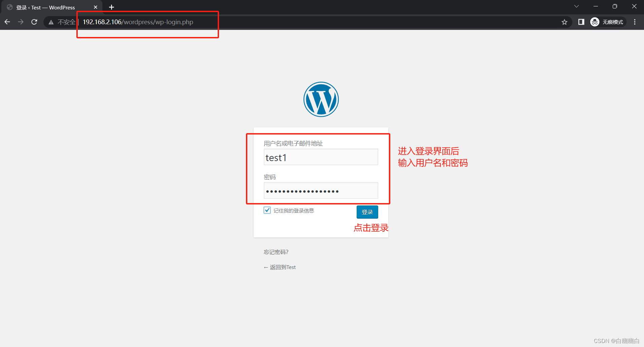Reload the WordPress login page
The height and width of the screenshot is (347, 644).
point(34,22)
